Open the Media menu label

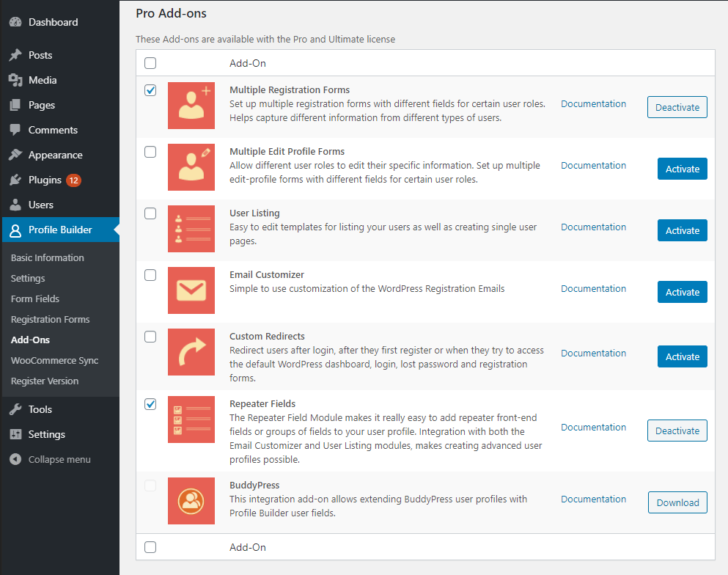pyautogui.click(x=43, y=81)
